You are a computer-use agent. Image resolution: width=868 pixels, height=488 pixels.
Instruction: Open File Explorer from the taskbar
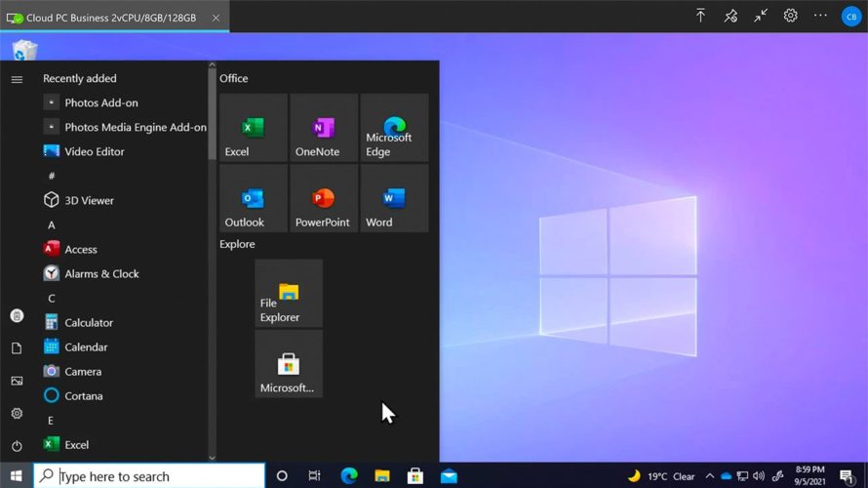382,476
